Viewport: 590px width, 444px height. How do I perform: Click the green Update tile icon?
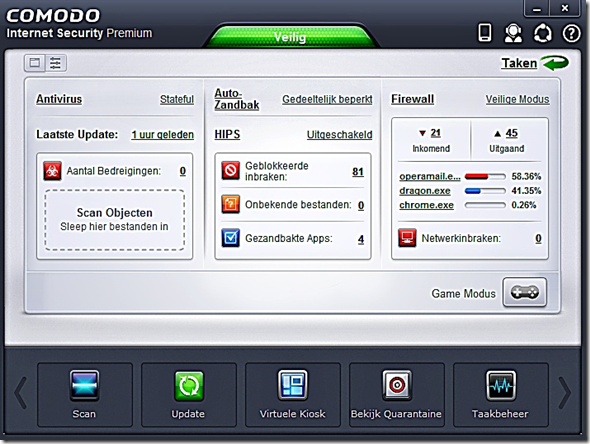click(x=189, y=386)
